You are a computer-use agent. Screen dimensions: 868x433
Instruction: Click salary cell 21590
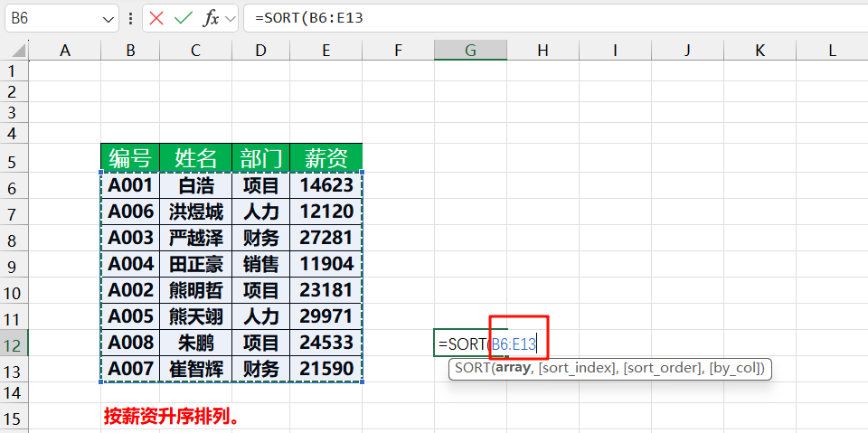tap(326, 368)
